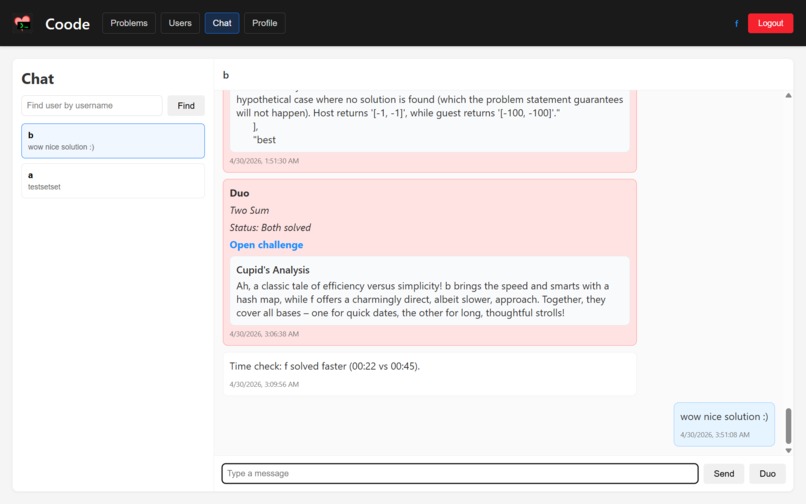Click the 4/30/2026, 3:09:56 AM timestamp

pyautogui.click(x=264, y=384)
